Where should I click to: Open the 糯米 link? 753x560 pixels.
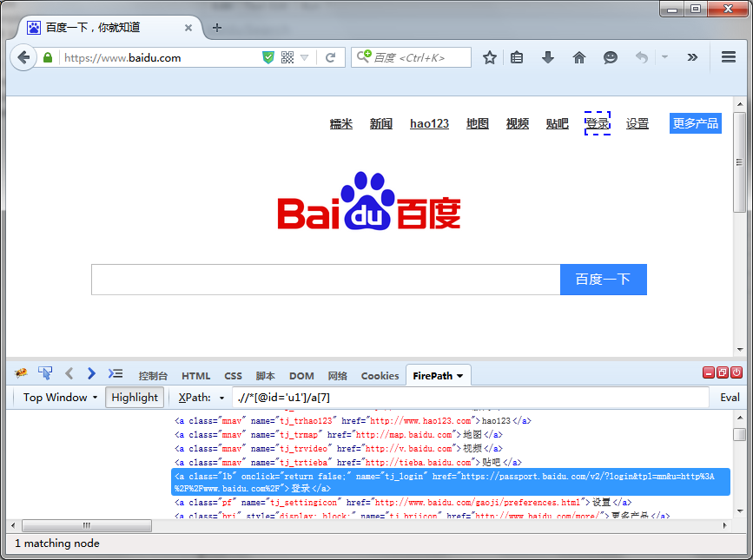pos(341,124)
